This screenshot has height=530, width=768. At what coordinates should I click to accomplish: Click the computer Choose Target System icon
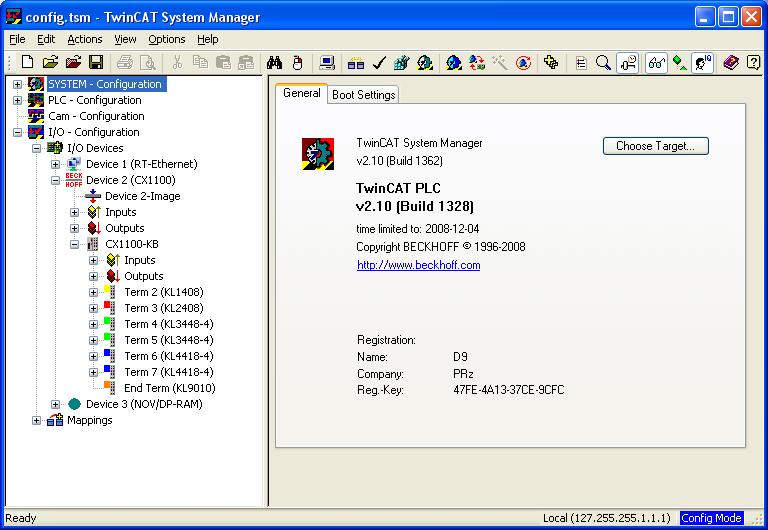[327, 62]
